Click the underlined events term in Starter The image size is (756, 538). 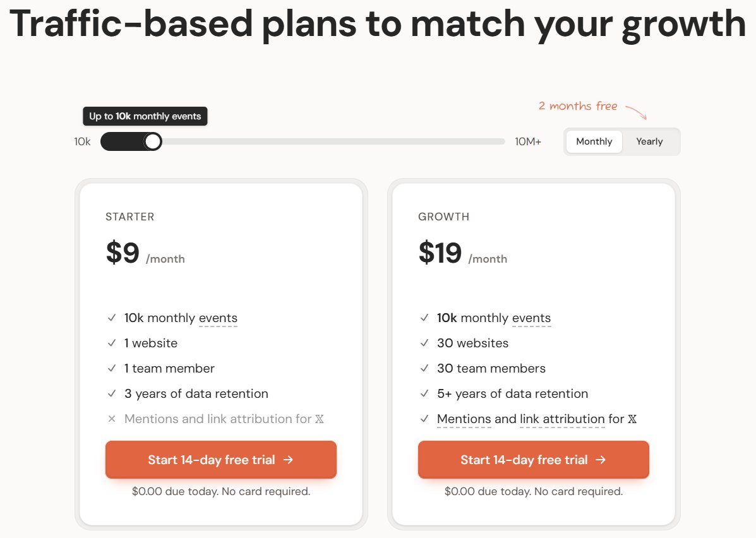coord(218,318)
